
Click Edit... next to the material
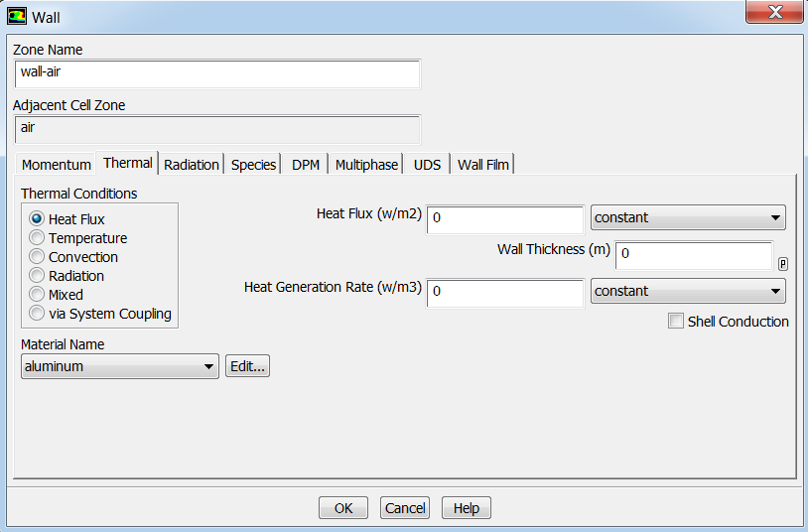coord(247,366)
